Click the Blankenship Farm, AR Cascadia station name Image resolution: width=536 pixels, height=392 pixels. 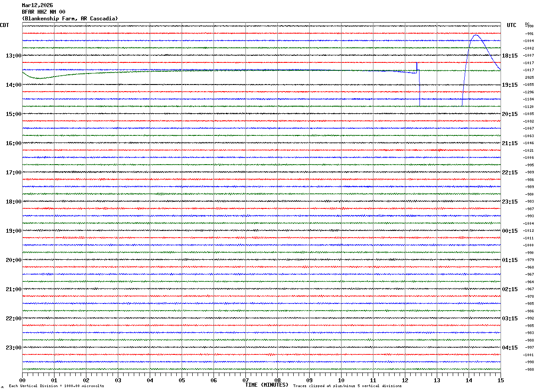tap(70, 19)
